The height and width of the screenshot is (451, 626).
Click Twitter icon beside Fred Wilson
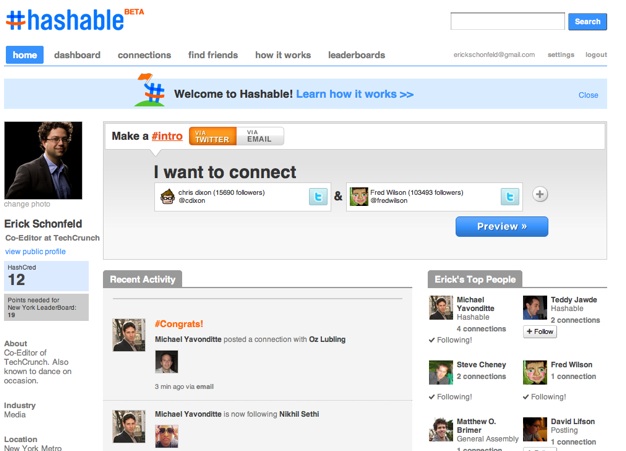click(x=510, y=197)
